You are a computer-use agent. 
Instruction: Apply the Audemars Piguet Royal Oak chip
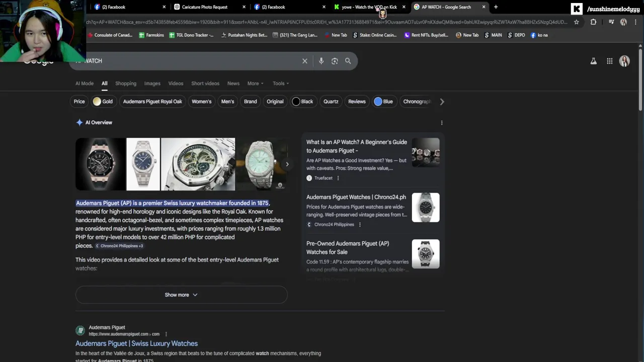coord(152,102)
